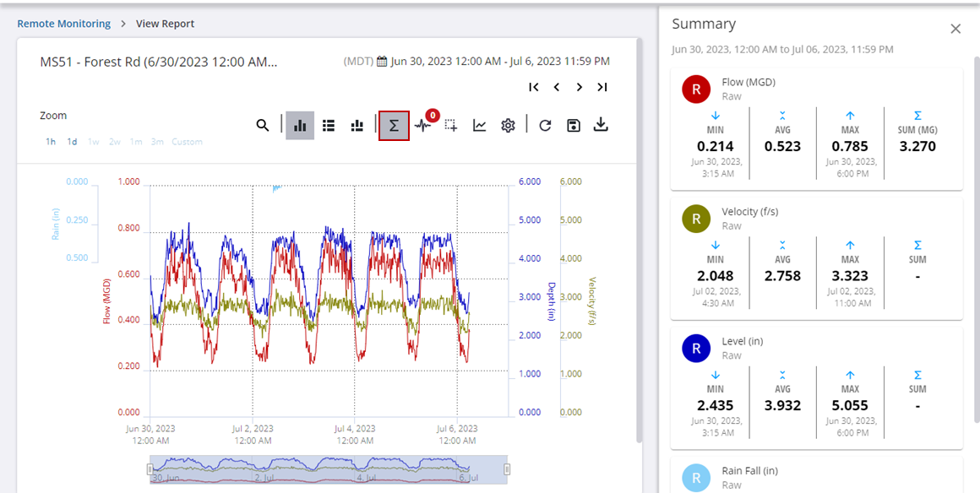980x493 pixels.
Task: Click the Rain Fall (in) card title
Action: [x=750, y=470]
